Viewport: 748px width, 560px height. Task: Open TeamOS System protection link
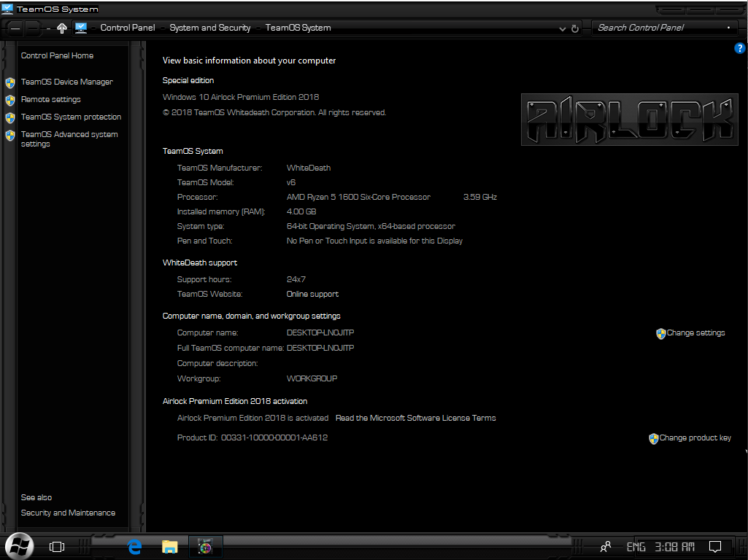coord(71,117)
